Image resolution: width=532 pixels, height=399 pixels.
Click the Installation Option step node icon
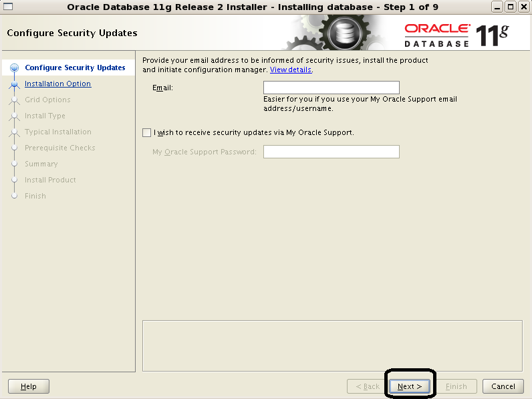click(x=14, y=84)
